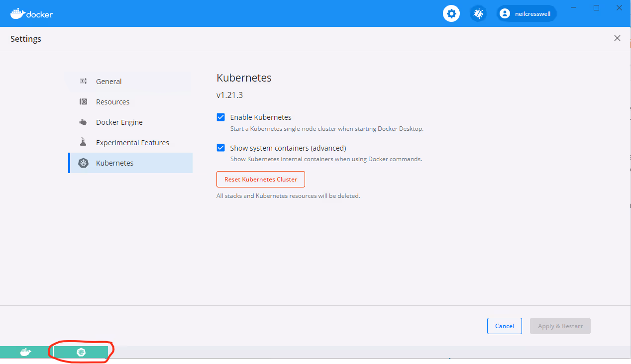This screenshot has height=364, width=631.
Task: Select the Kubernetes settings section
Action: click(x=130, y=163)
